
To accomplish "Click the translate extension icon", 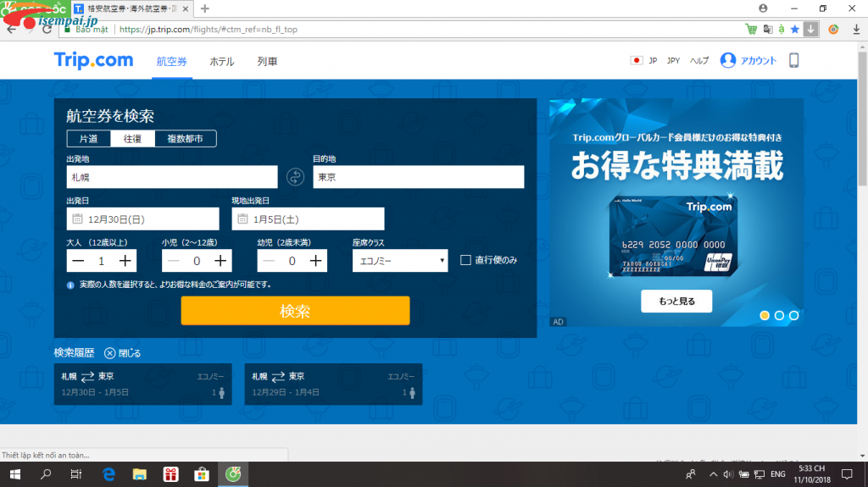I will [x=768, y=30].
